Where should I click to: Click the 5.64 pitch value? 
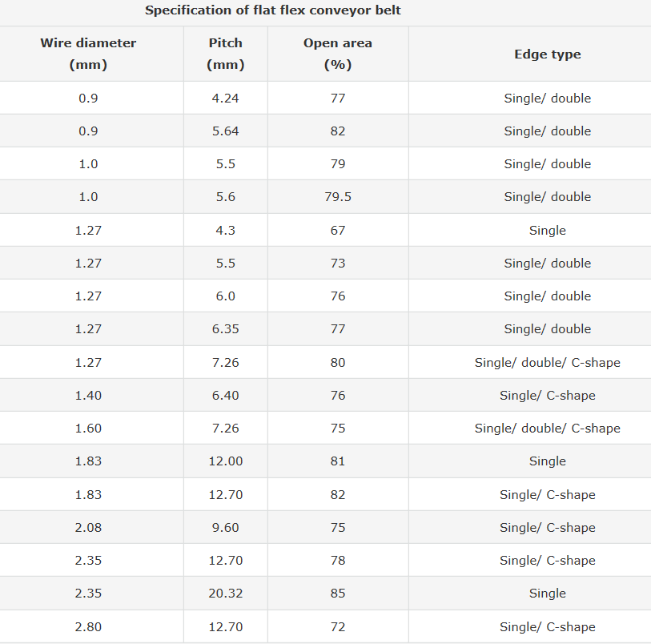[x=226, y=131]
